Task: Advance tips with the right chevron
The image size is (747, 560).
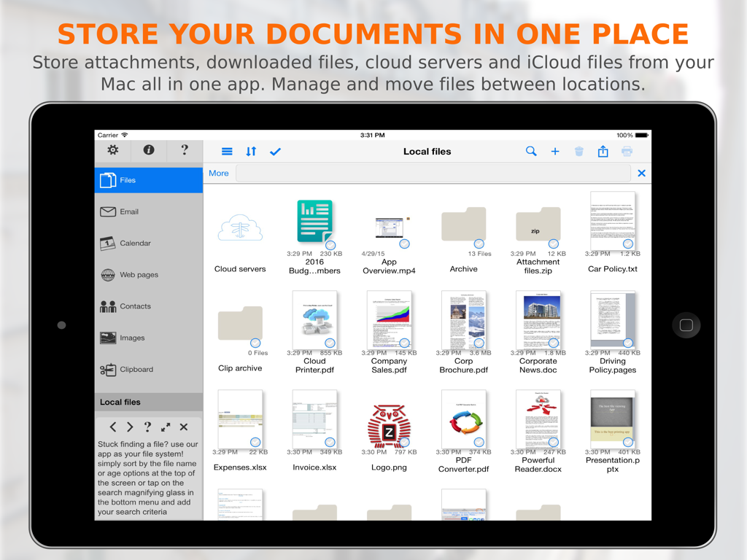Action: (x=130, y=427)
